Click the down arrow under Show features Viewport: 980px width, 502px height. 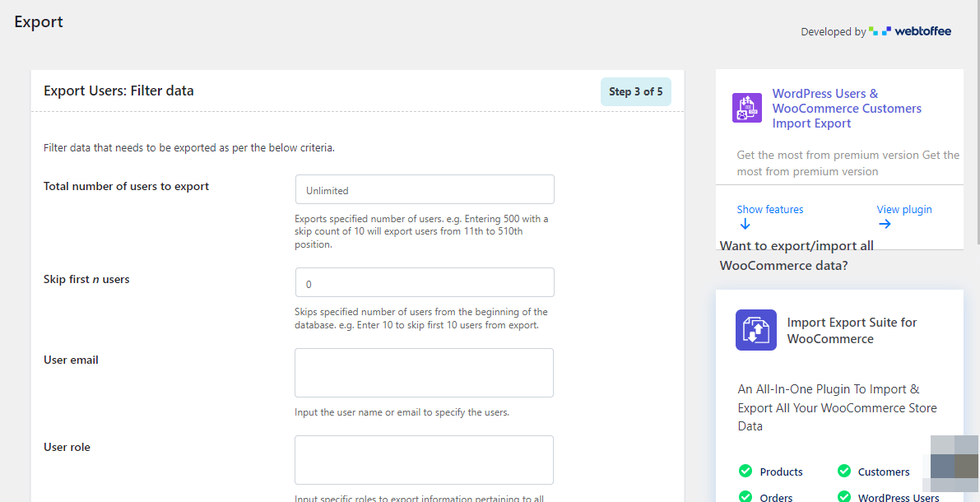pyautogui.click(x=745, y=224)
